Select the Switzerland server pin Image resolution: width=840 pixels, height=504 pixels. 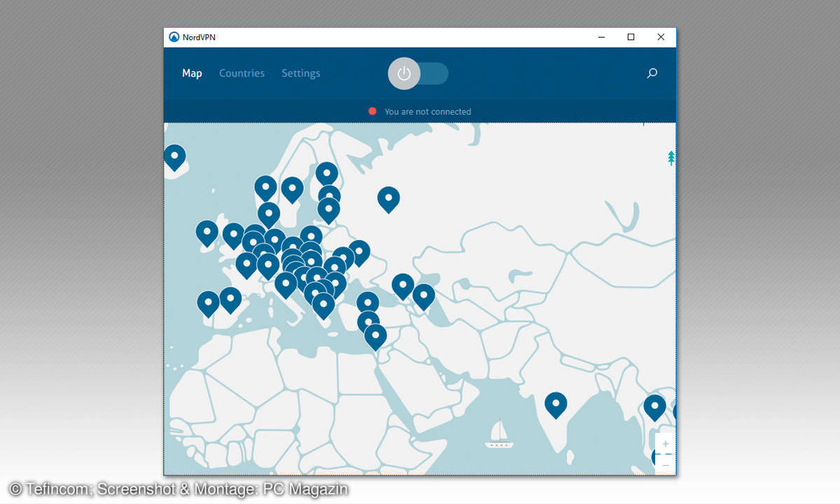pos(268,266)
